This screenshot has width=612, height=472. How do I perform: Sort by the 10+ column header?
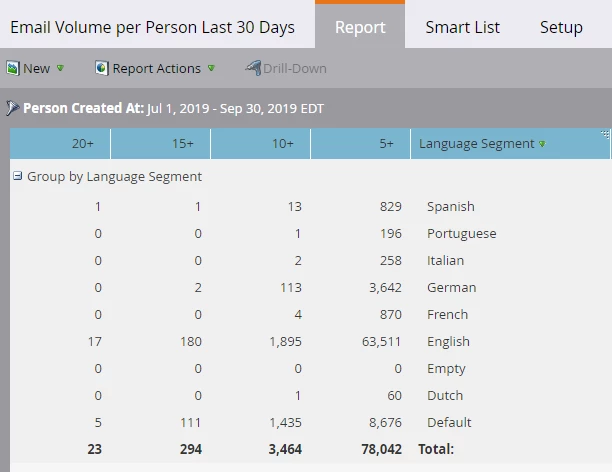(x=260, y=144)
